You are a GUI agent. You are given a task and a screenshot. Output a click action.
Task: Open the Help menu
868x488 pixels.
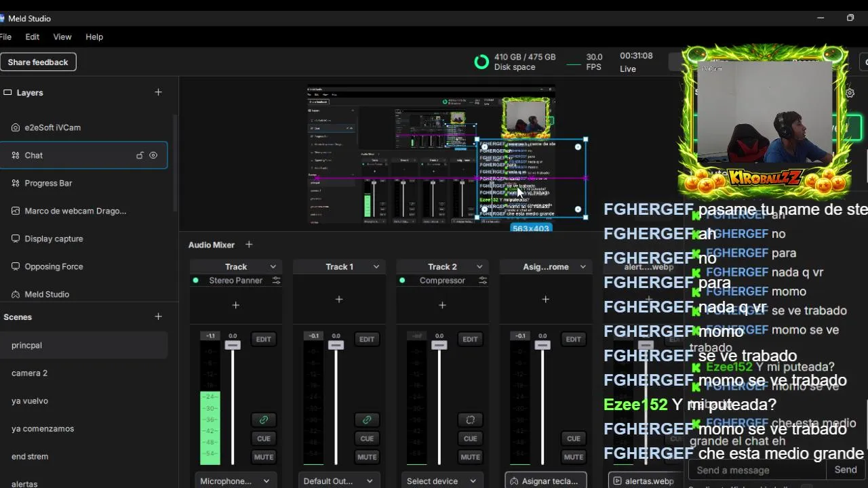pos(94,37)
